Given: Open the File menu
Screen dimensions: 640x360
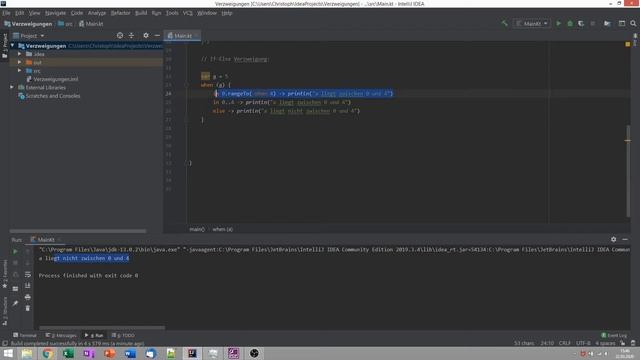Looking at the screenshot, I should (7, 13).
